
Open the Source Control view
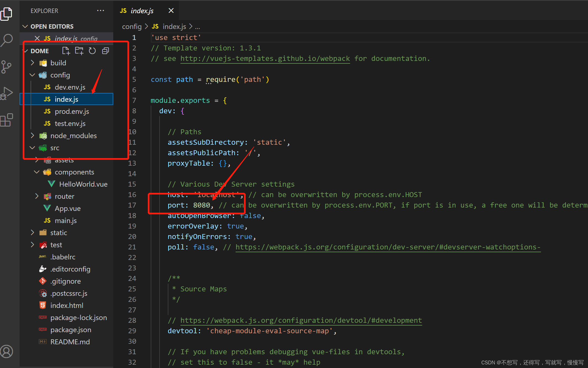6,67
